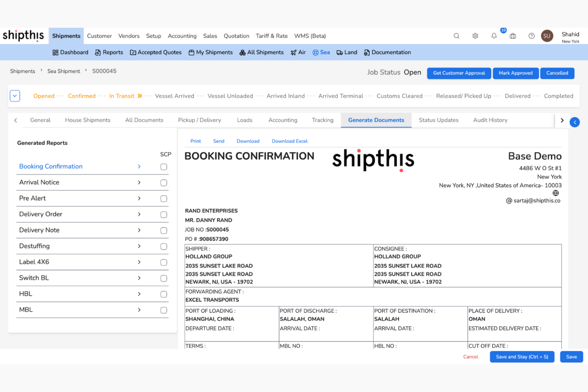This screenshot has height=392, width=588.
Task: Click the search magnifier icon
Action: [456, 36]
